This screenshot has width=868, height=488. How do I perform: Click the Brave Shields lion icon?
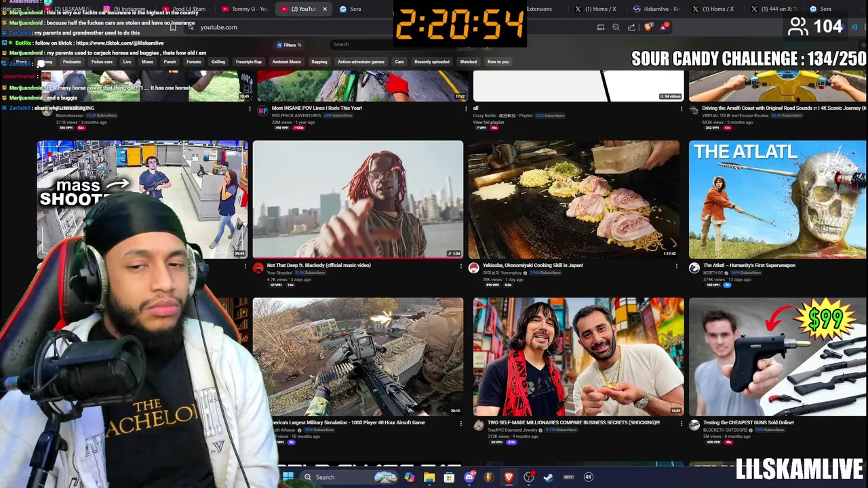click(x=648, y=27)
